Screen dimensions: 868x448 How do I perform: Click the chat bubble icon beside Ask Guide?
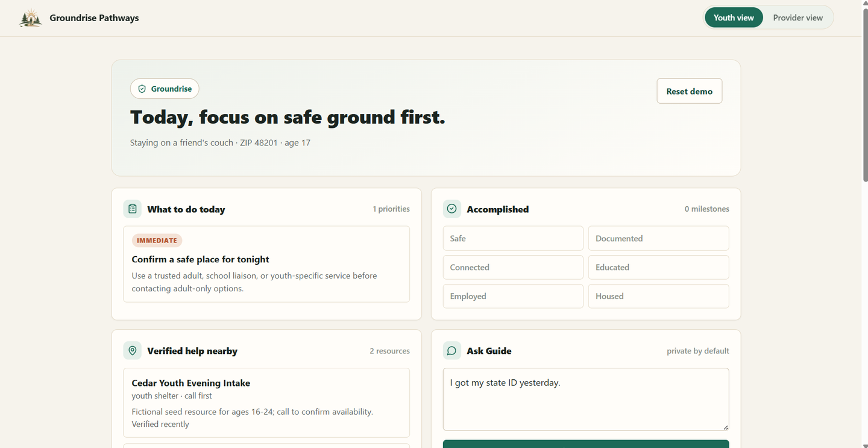452,351
